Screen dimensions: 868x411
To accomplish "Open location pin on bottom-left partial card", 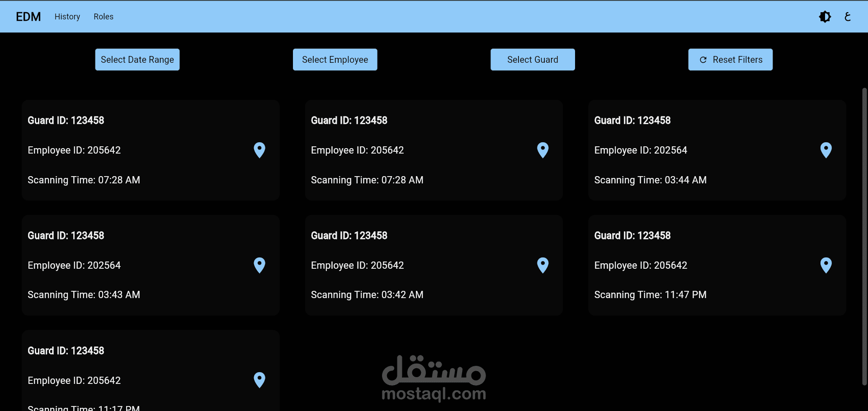I will point(259,380).
